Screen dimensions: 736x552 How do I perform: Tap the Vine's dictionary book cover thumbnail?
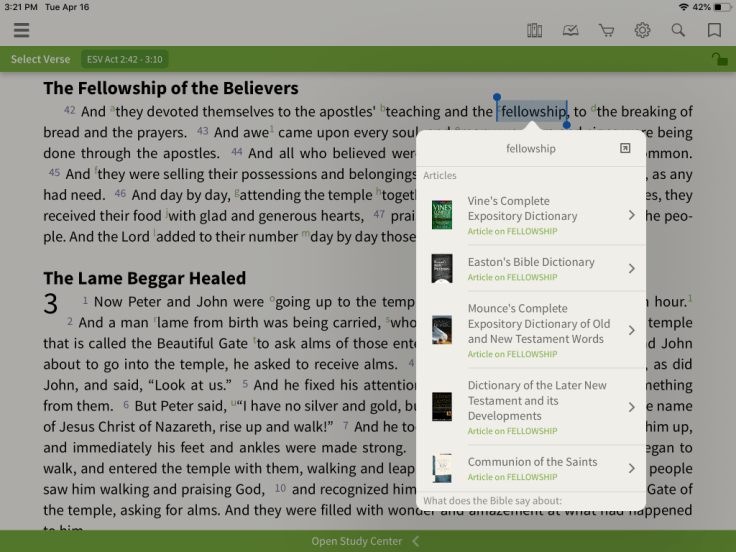[441, 215]
